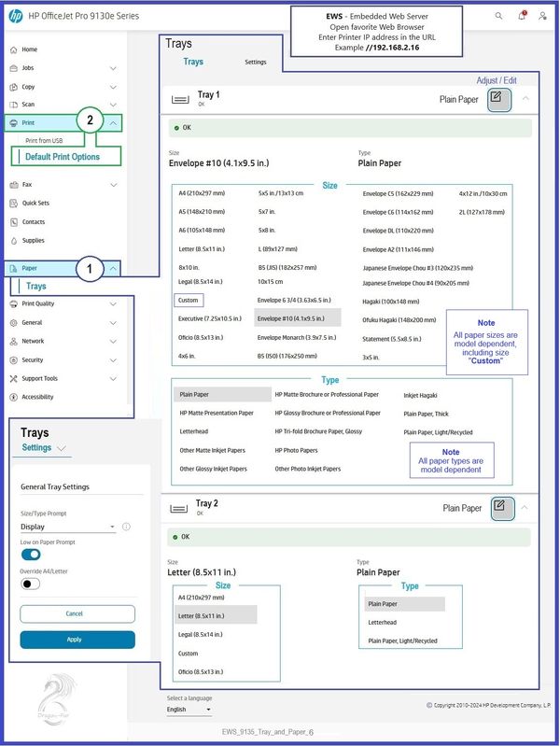Open Default Print Options menu item
The width and height of the screenshot is (560, 746).
[63, 157]
